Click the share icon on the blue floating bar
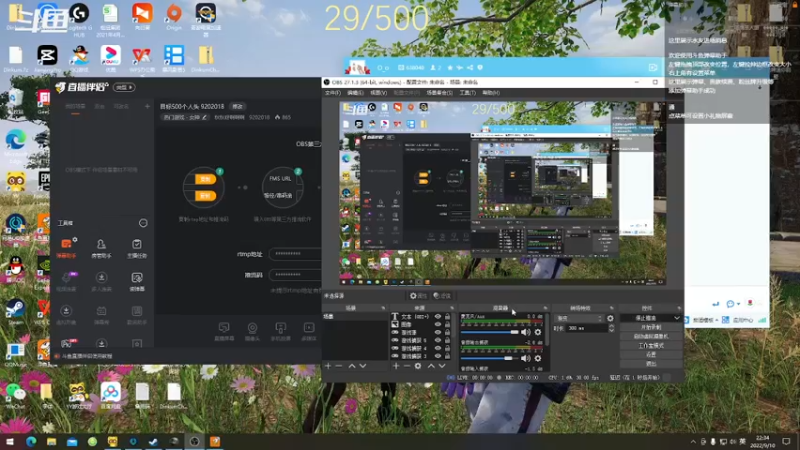Screen dimensions: 800x450 click(x=470, y=67)
